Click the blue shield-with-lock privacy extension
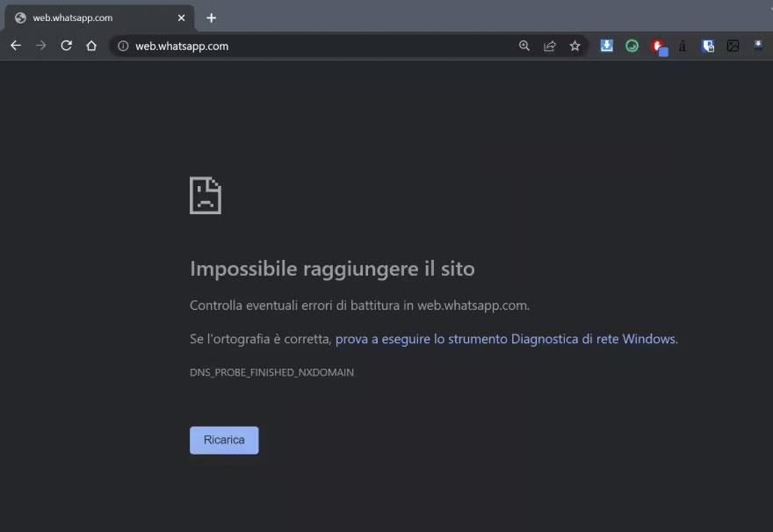This screenshot has height=532, width=773. point(708,46)
